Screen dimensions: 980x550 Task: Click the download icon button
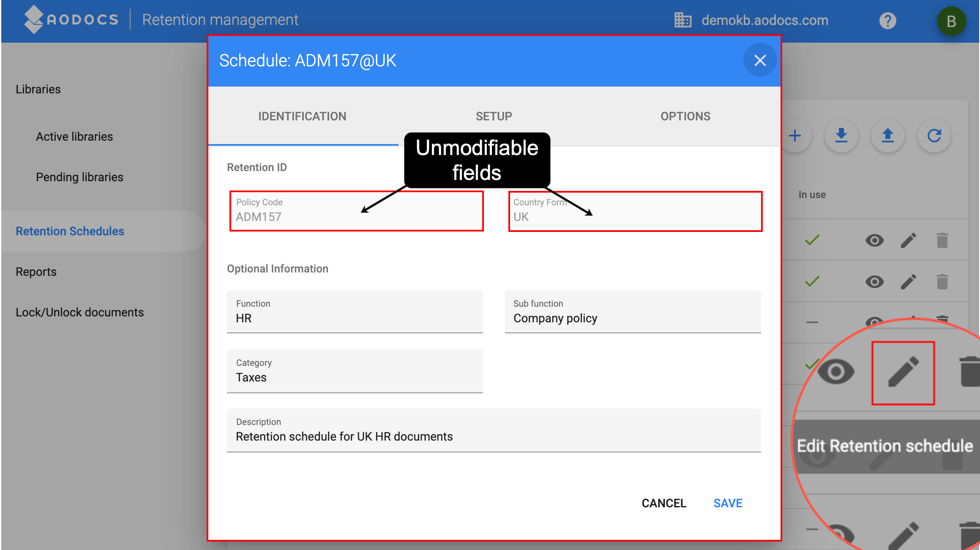pyautogui.click(x=841, y=136)
